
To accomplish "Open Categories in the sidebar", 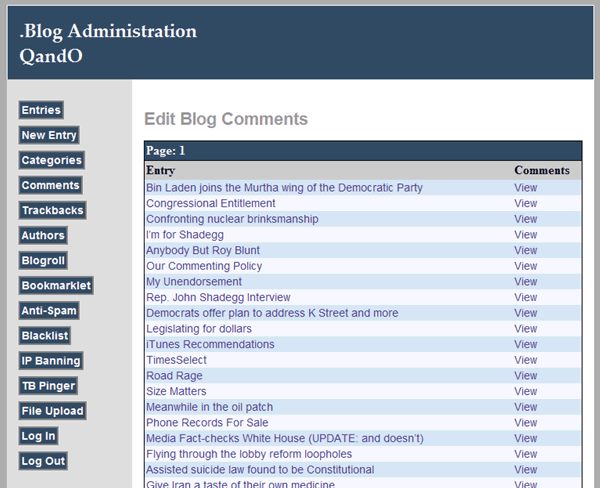I will pos(52,160).
